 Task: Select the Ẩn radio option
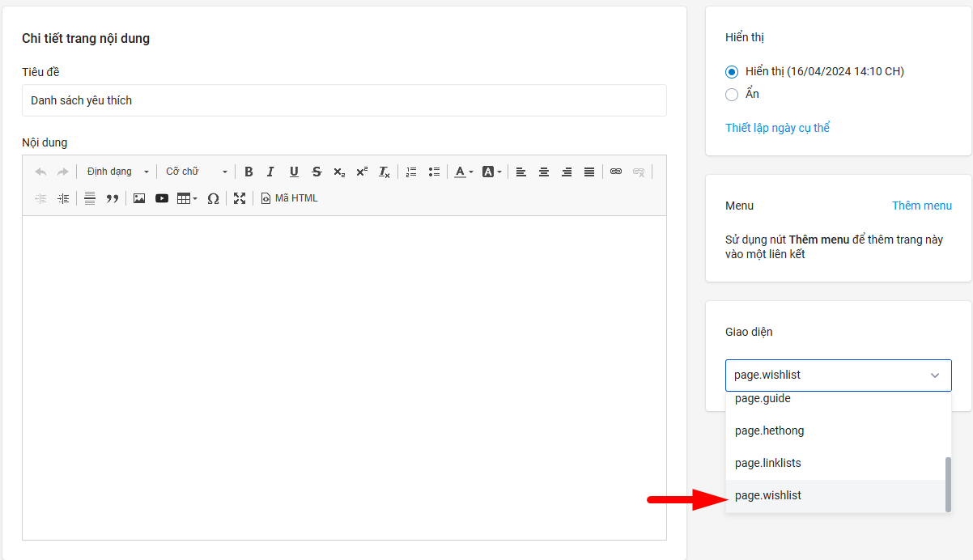click(x=732, y=95)
